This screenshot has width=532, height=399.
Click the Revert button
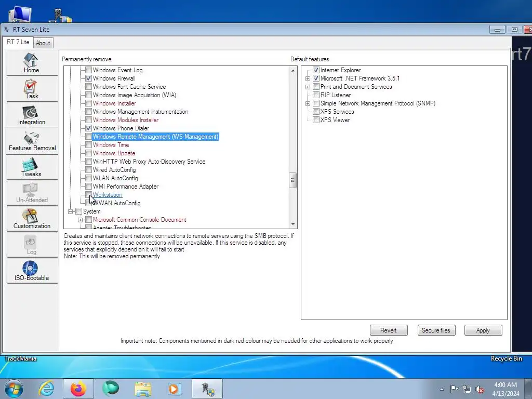coord(389,330)
